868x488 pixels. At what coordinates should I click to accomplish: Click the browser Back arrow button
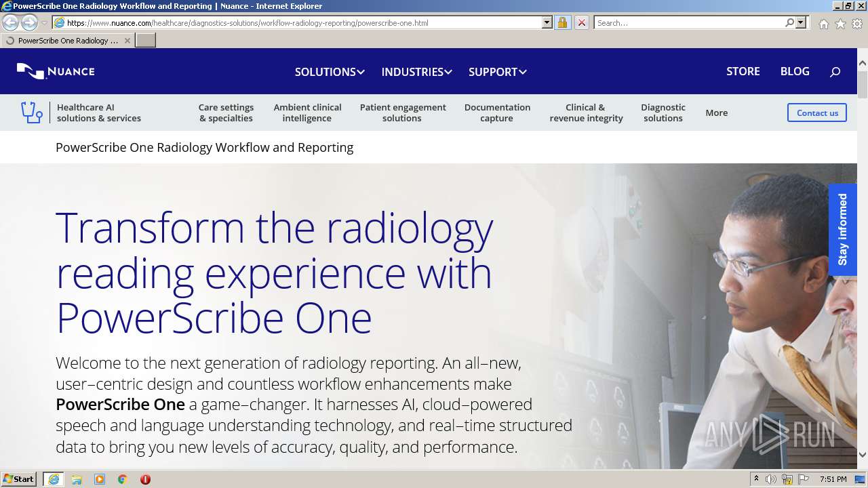11,22
